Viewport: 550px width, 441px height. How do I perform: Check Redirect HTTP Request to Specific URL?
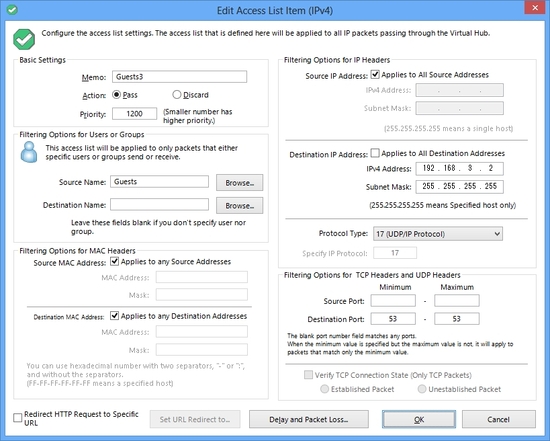(18, 418)
